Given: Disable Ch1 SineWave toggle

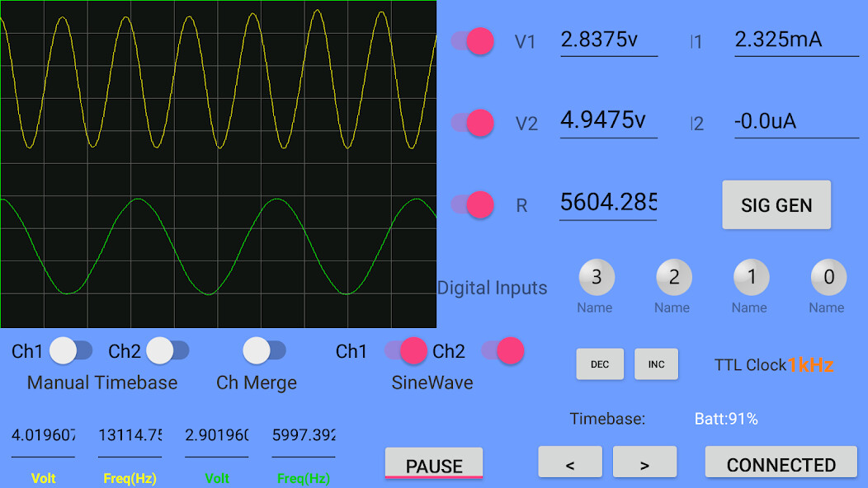Looking at the screenshot, I should (406, 351).
